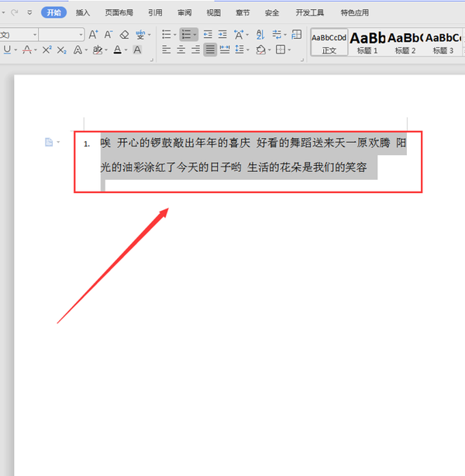Apply the 标题 1 style
Viewport: 465px width, 476px height.
point(367,42)
